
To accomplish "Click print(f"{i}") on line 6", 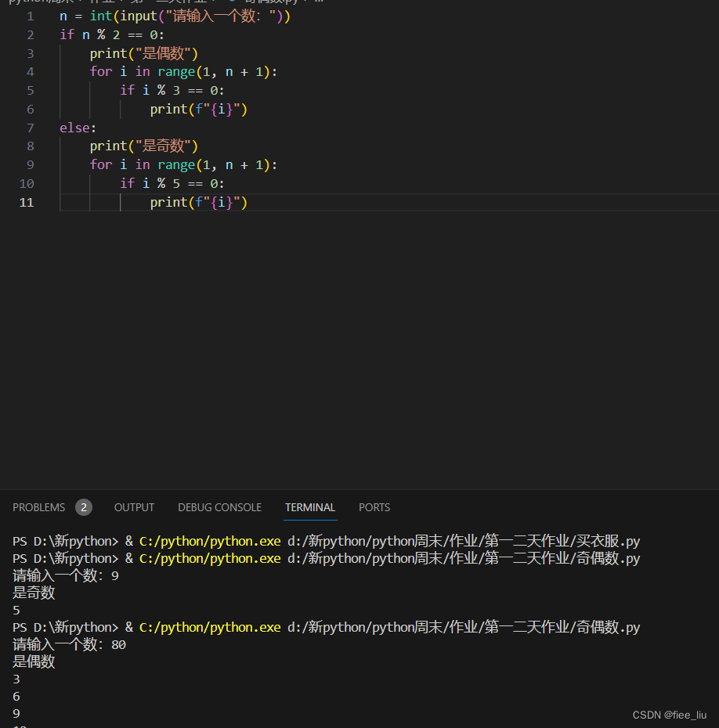I will coord(199,109).
